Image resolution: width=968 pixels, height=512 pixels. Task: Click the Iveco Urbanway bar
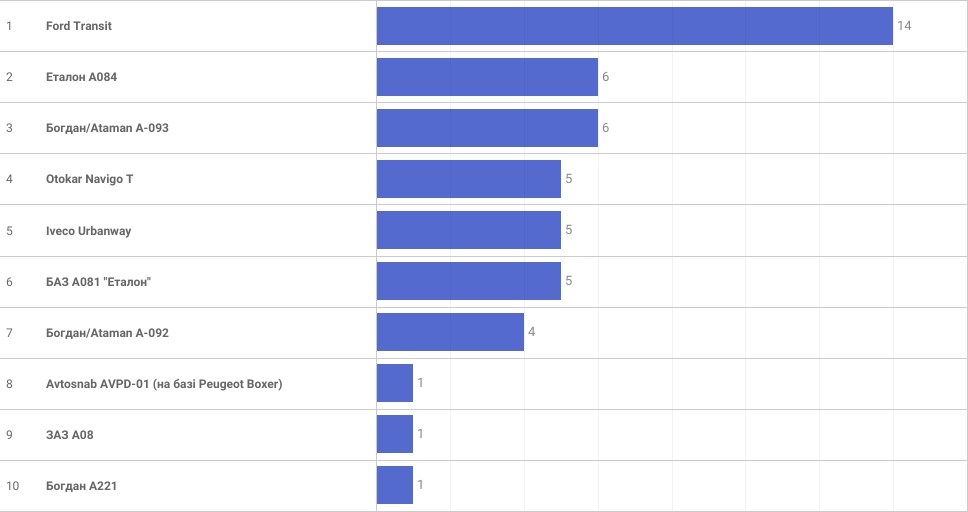coord(468,230)
